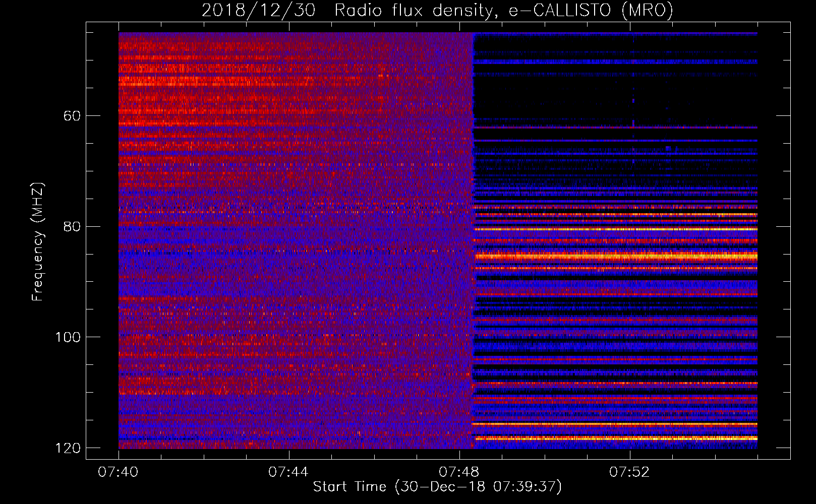Viewport: 816px width, 504px height.
Task: Click the 07:44 time tick label
Action: click(x=288, y=472)
